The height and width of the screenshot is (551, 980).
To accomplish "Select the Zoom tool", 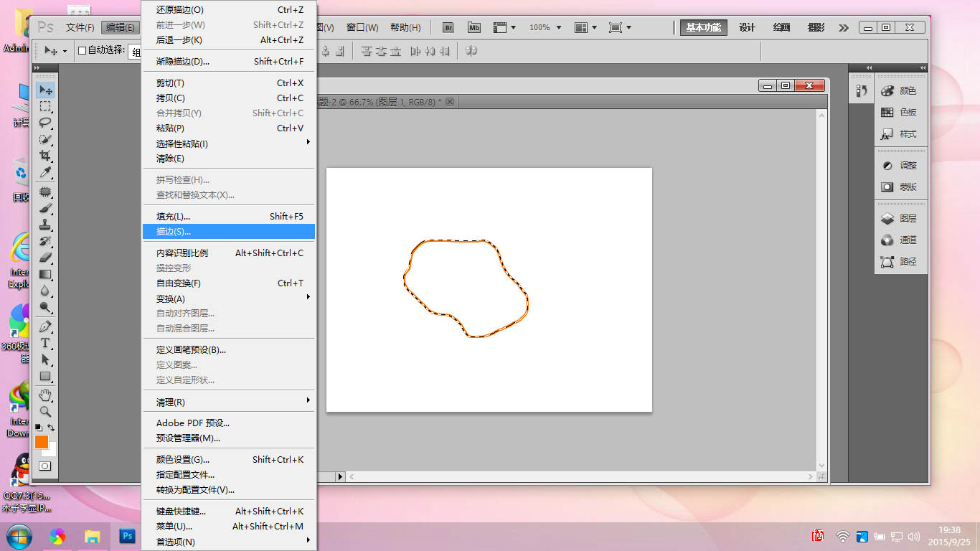I will 45,412.
